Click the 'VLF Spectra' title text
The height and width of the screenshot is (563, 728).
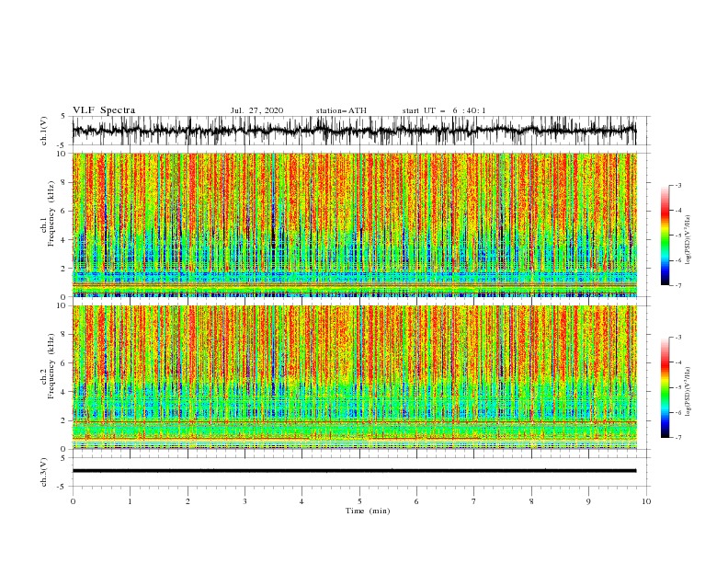pyautogui.click(x=104, y=110)
